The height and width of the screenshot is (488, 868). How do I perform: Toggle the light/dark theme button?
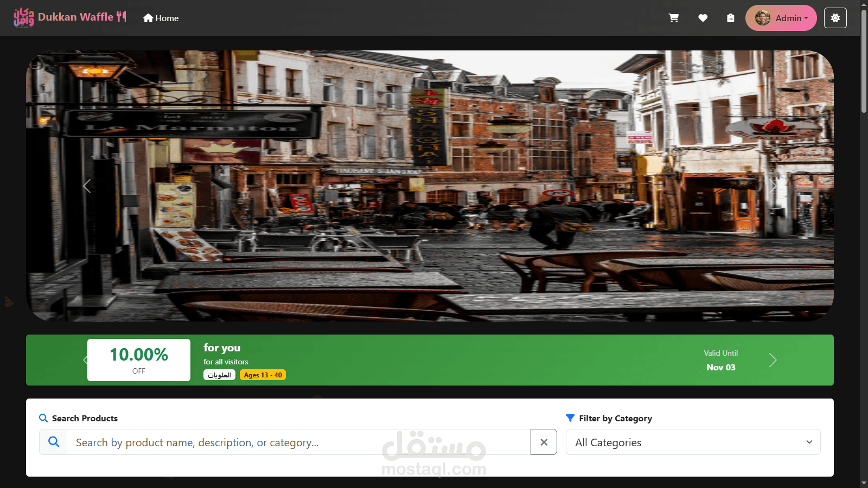point(835,18)
